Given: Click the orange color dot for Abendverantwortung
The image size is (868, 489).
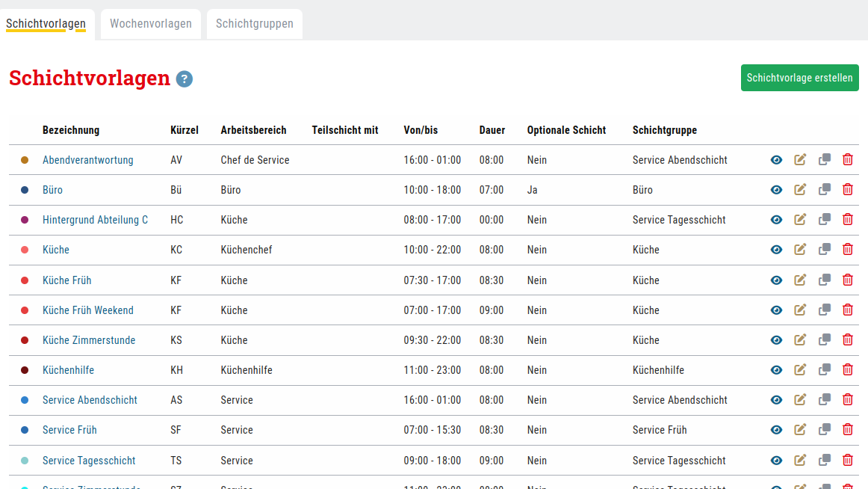Looking at the screenshot, I should point(25,160).
